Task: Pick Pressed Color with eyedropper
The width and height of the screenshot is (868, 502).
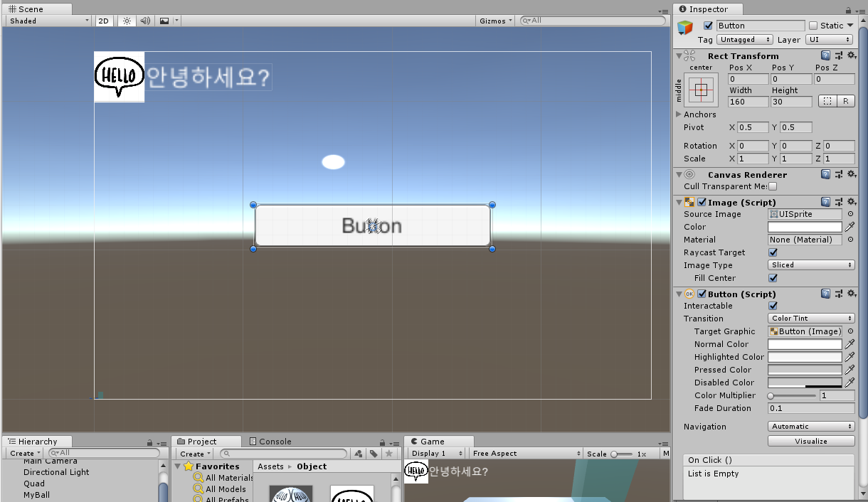Action: 850,370
